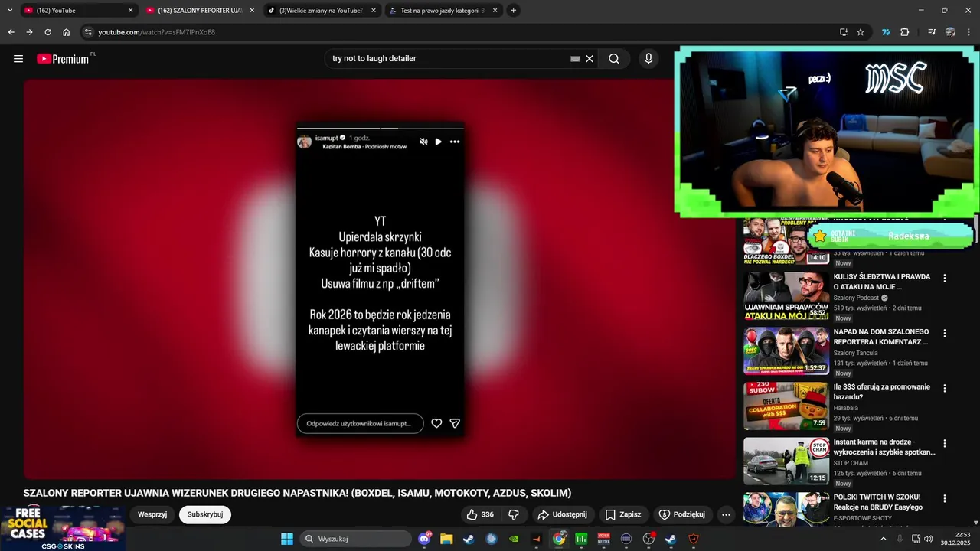Open media controls in Chrome toolbar
This screenshot has width=980, height=551.
tap(932, 32)
